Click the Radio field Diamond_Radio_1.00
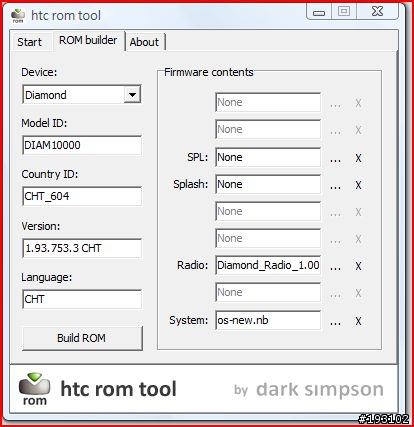414x427 pixels. (x=268, y=265)
